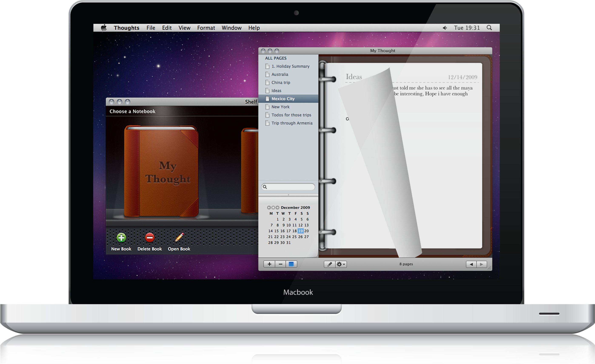Click the New Book green plus icon
This screenshot has height=364, width=595.
(x=121, y=237)
